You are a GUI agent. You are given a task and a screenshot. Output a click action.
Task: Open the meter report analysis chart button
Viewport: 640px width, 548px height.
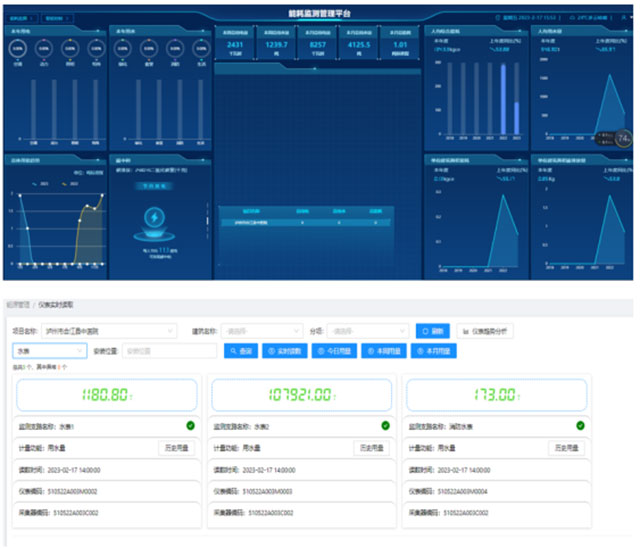(x=485, y=331)
